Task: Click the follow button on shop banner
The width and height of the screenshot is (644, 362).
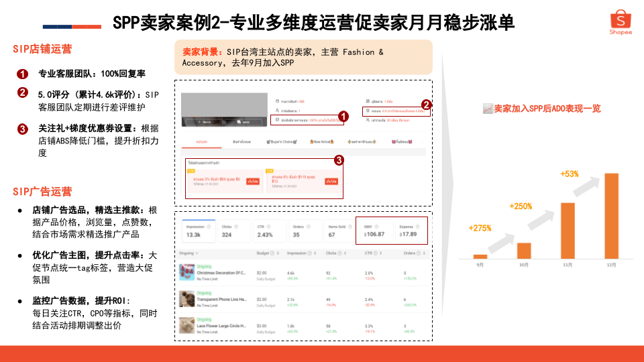Action: tap(205, 123)
